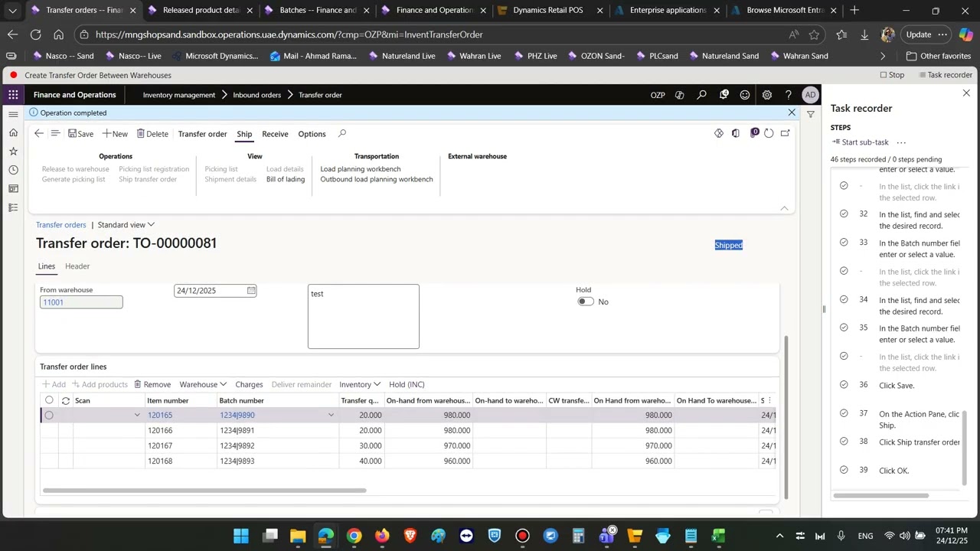Open Outbound load planning workbench

pos(377,179)
